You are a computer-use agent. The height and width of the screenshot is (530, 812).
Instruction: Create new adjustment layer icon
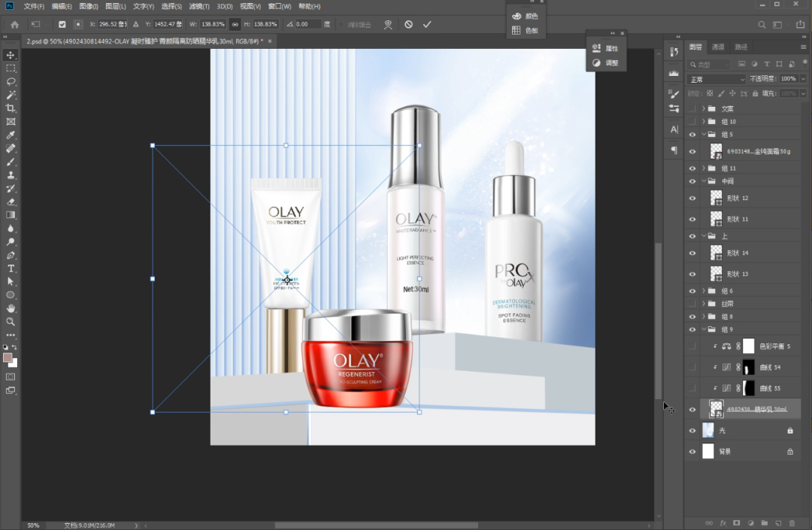[x=751, y=523]
